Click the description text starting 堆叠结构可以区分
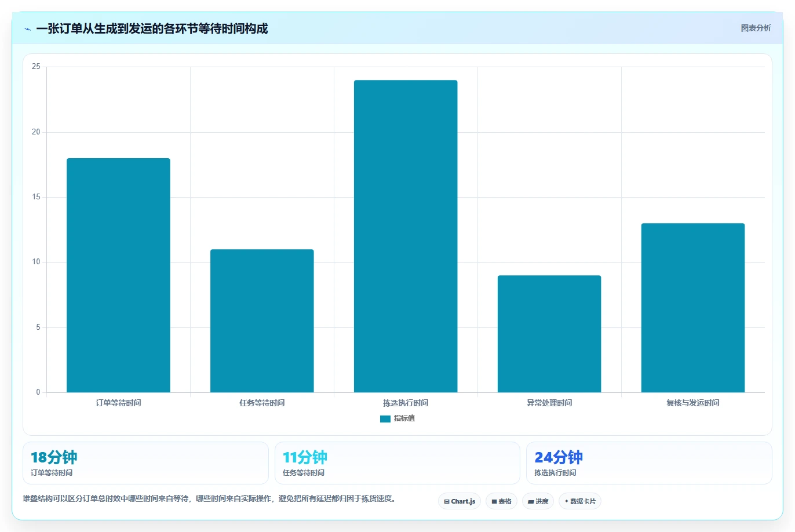Viewport: 795px width, 532px height. point(211,498)
